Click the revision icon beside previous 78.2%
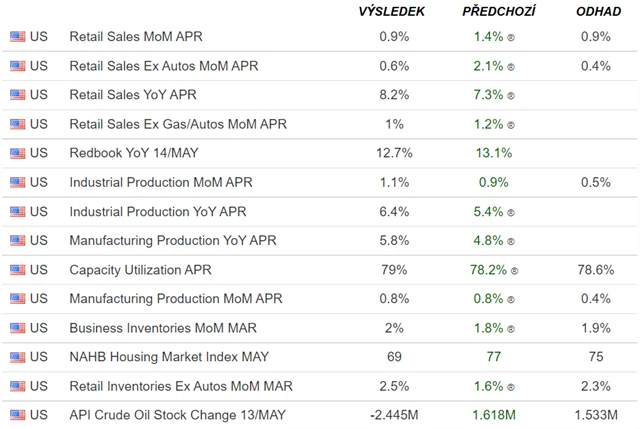The width and height of the screenshot is (640, 429). tap(515, 271)
